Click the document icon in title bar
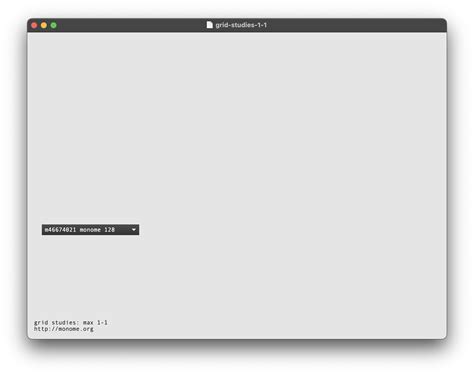The width and height of the screenshot is (474, 375). click(209, 25)
